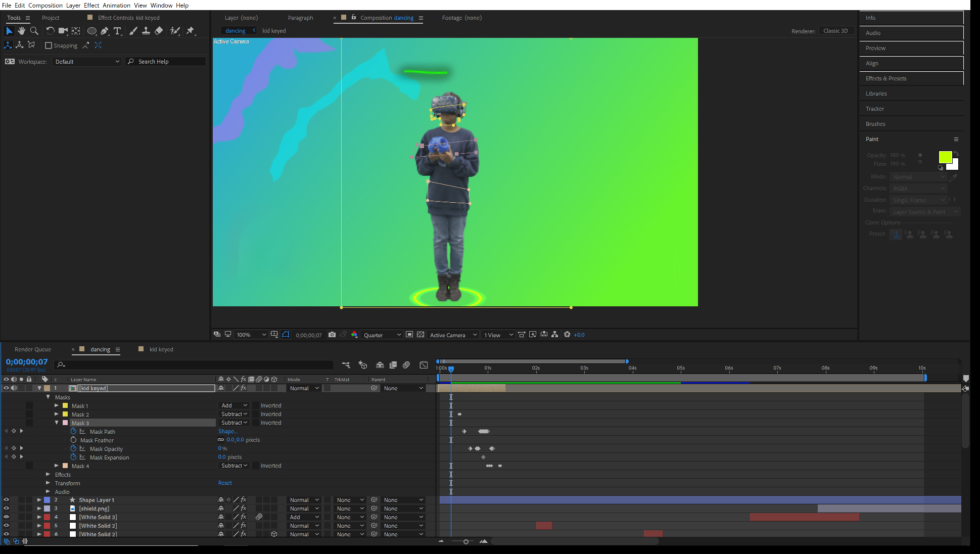This screenshot has height=554, width=980.
Task: Enable motion blur for the composition
Action: 406,365
